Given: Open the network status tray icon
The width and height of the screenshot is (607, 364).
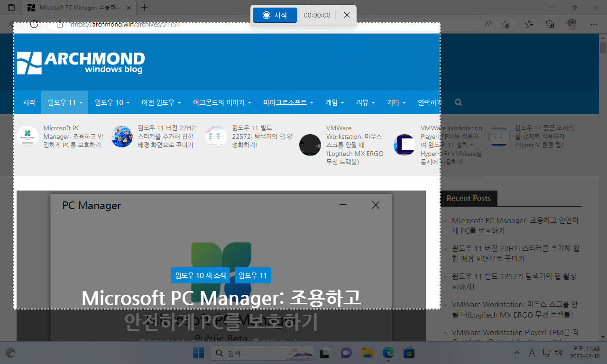Looking at the screenshot, I should pos(547,353).
